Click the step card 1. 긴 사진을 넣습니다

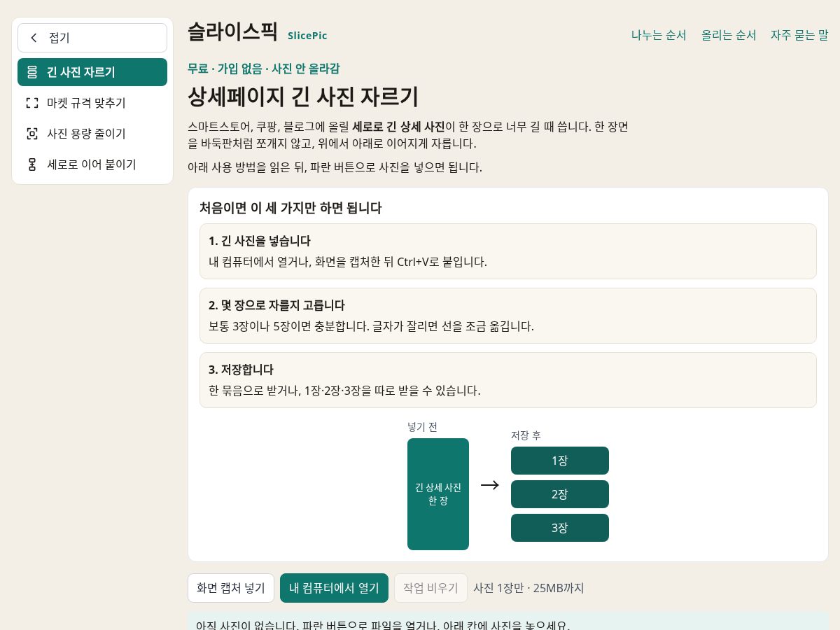point(508,251)
